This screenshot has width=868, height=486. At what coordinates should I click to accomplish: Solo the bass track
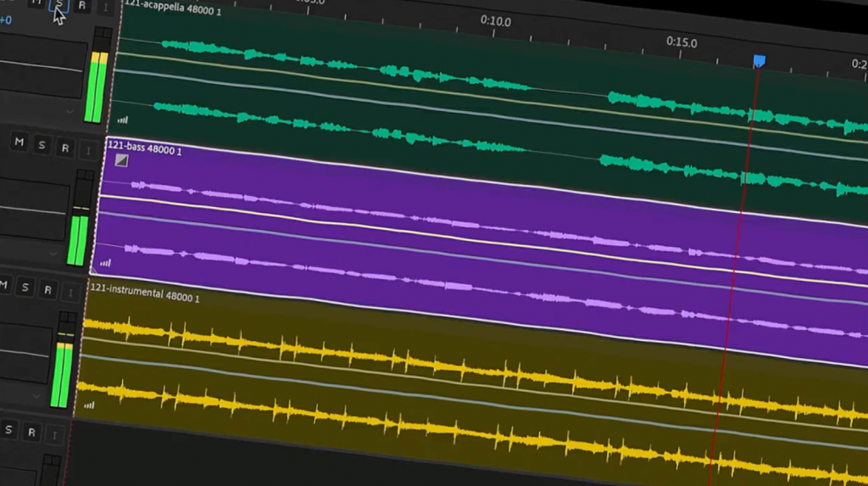click(41, 145)
